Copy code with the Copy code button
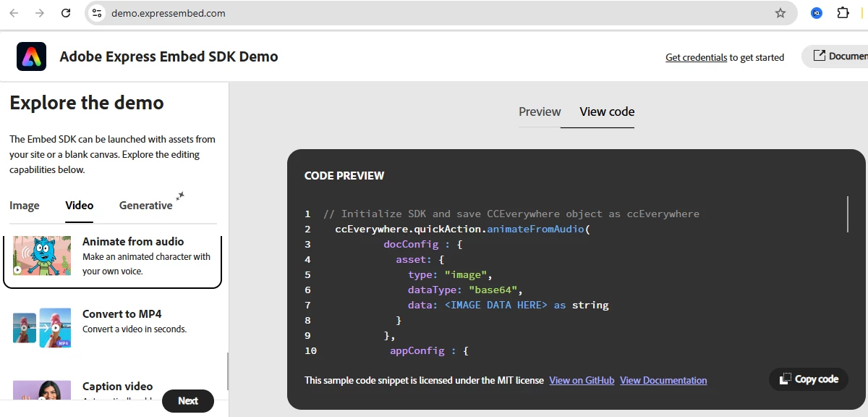 (x=809, y=379)
